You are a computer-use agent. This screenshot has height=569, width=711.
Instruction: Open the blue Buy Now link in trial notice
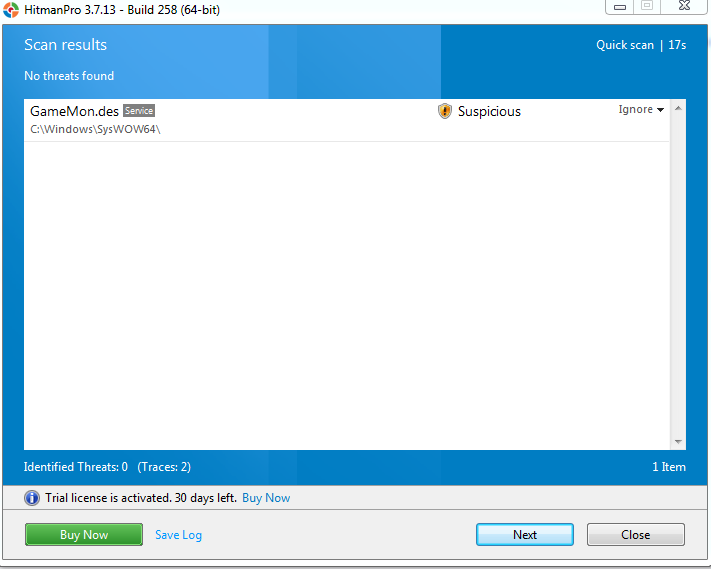pos(266,498)
